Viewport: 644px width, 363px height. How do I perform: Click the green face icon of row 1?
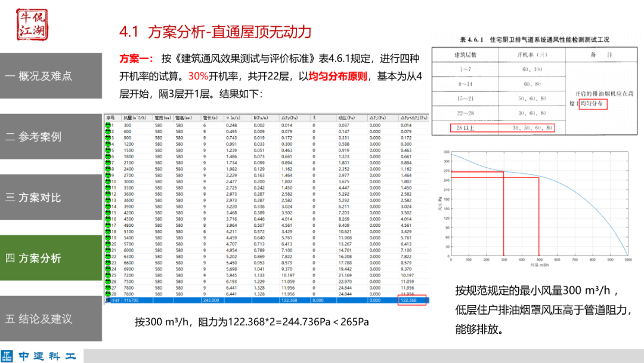pos(108,125)
